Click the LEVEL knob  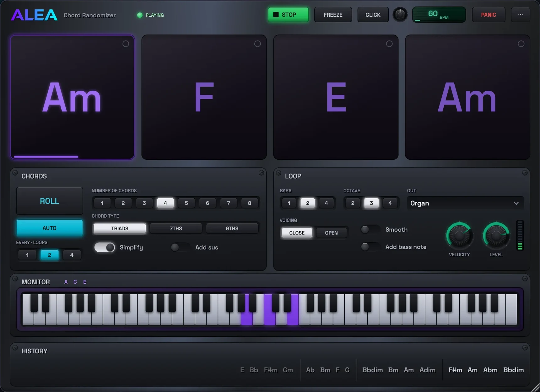pos(496,236)
